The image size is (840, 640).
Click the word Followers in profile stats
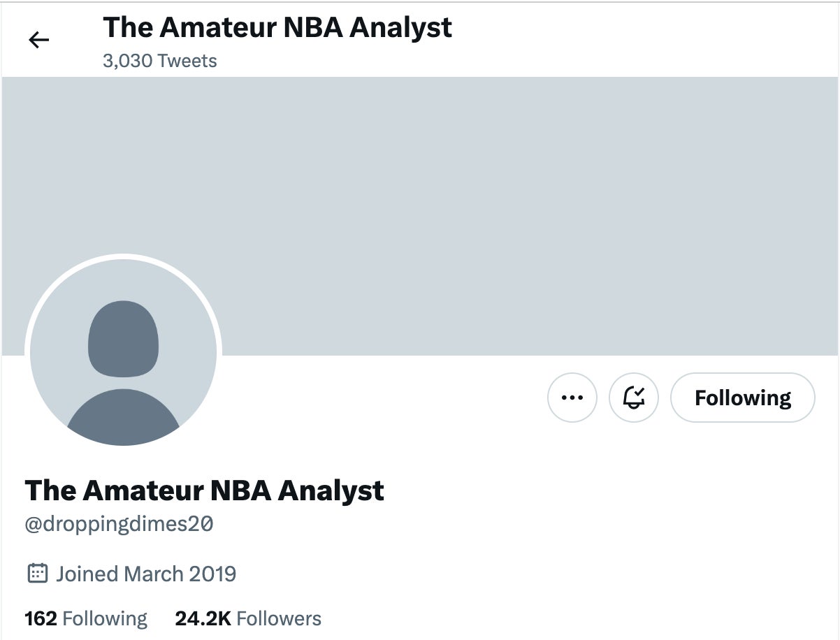click(279, 618)
